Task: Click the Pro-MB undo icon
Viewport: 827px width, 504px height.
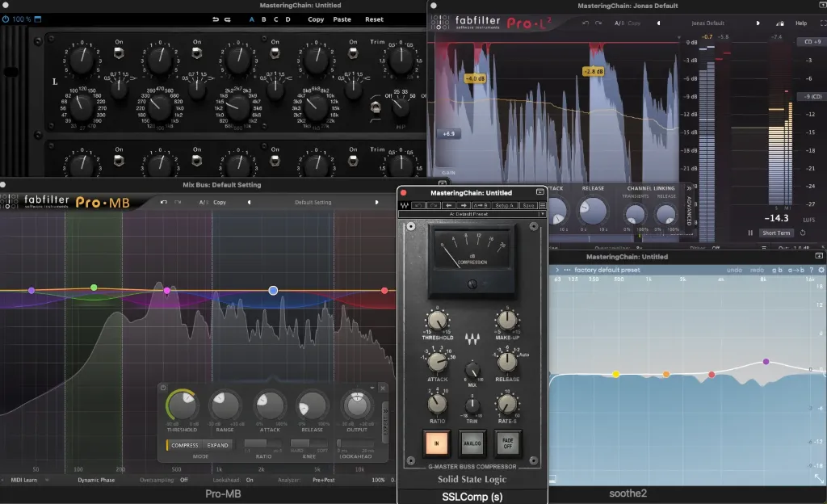Action: click(164, 203)
